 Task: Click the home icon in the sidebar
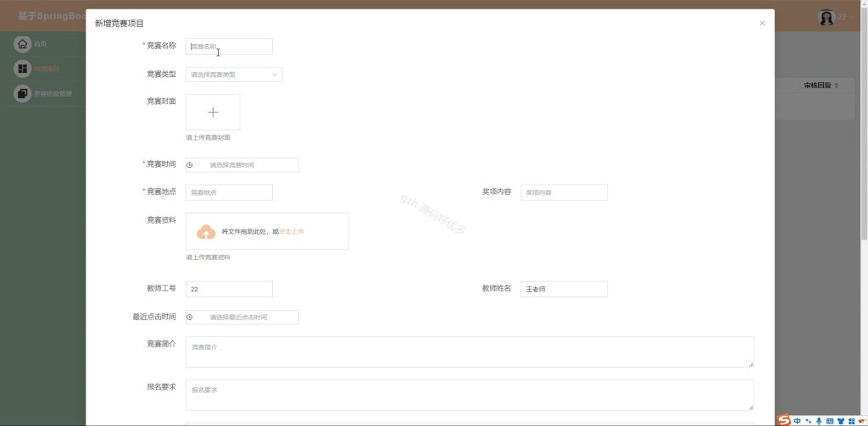pos(22,44)
